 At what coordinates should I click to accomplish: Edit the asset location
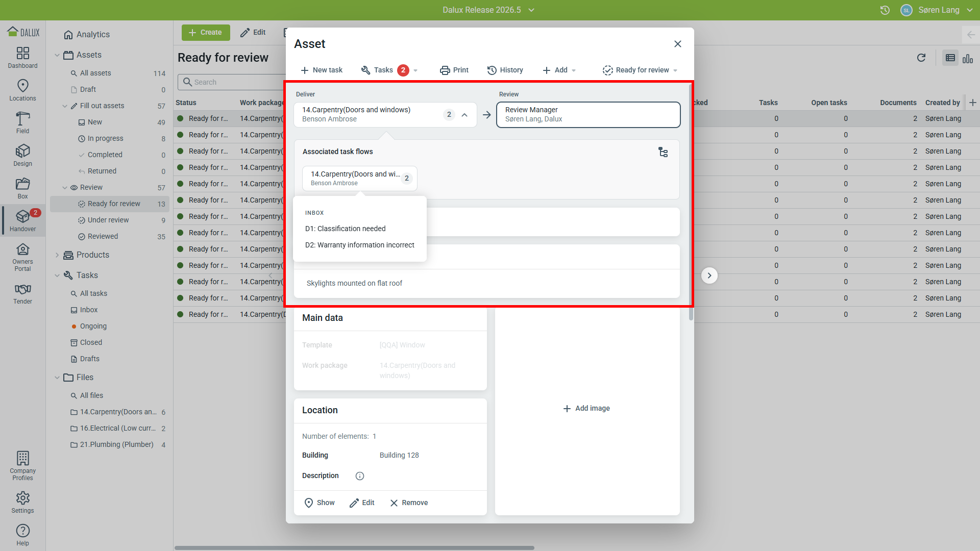coord(362,503)
